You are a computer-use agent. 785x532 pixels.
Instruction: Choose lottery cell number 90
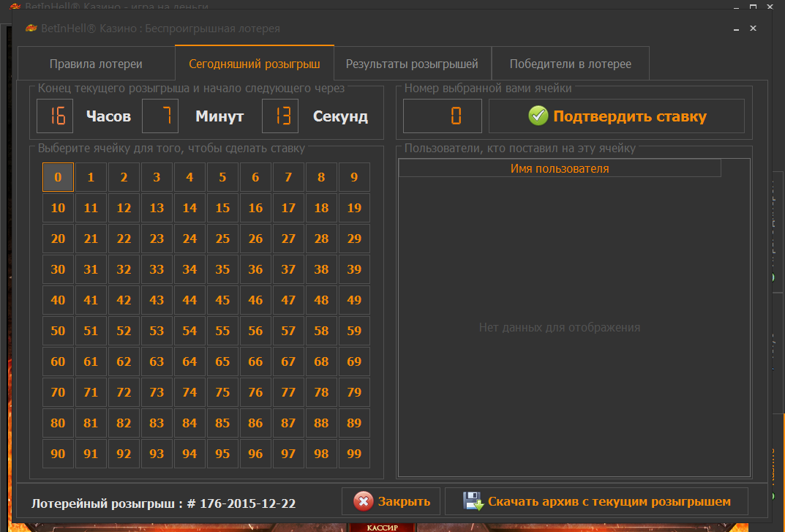[58, 454]
